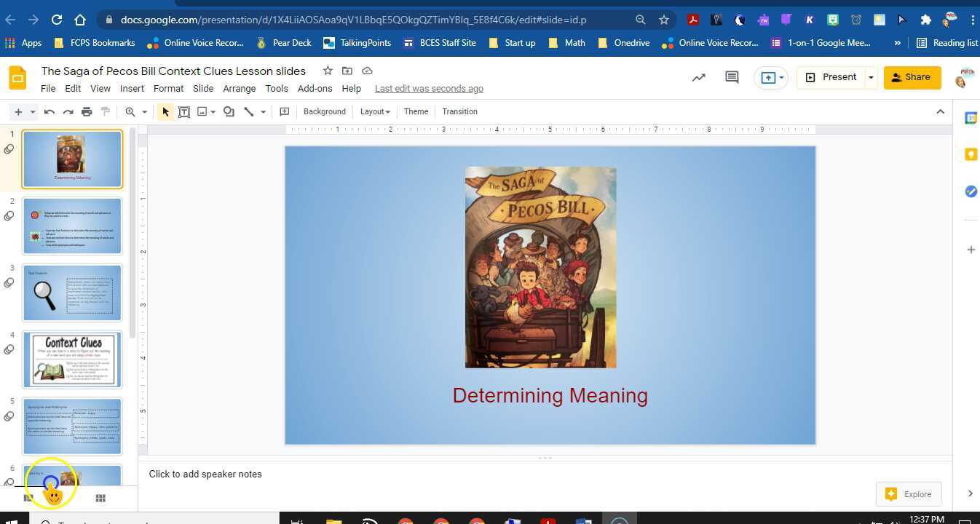
Task: Collapse the toolbar with the chevron
Action: point(940,111)
